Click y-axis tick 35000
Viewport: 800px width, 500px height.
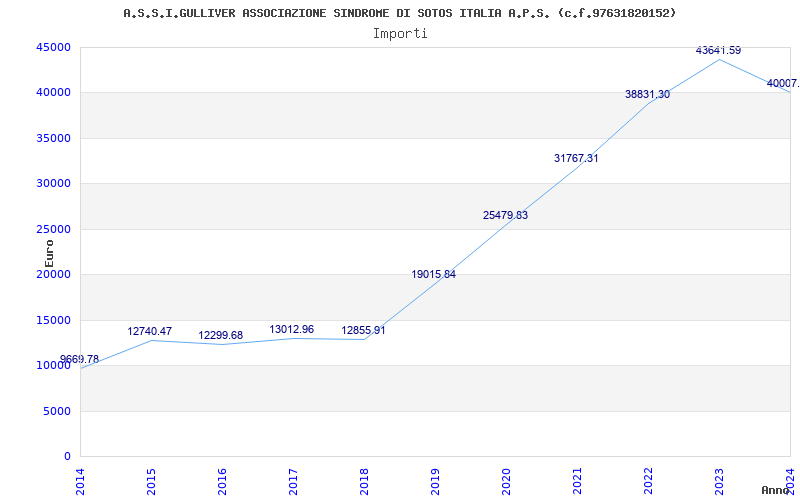pos(53,138)
